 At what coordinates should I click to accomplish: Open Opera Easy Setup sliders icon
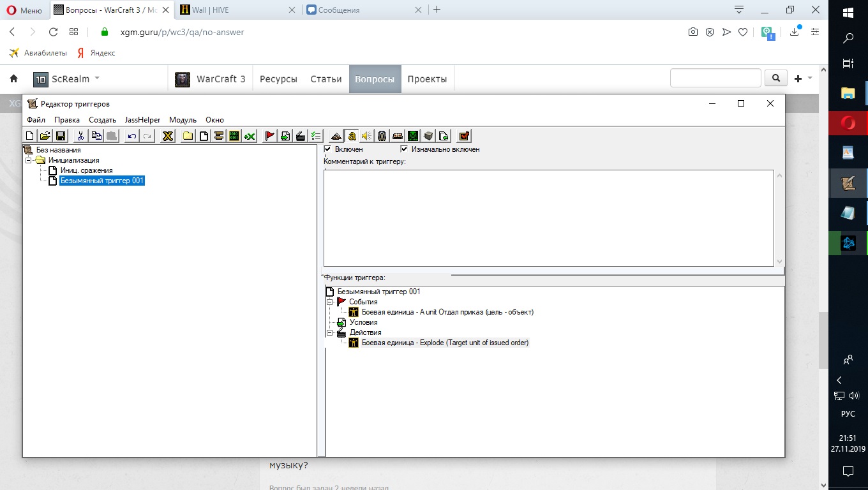coord(815,32)
